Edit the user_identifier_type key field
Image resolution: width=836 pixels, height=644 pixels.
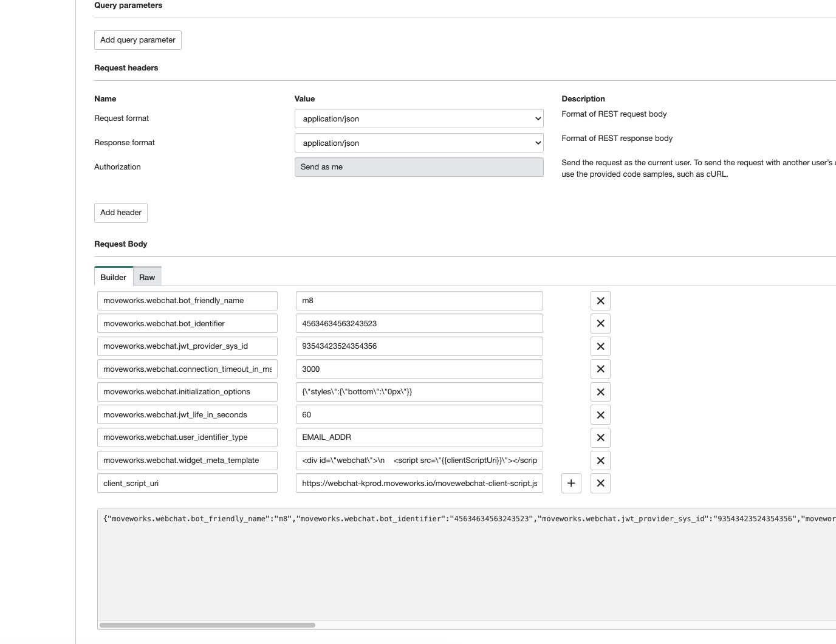[x=187, y=437]
